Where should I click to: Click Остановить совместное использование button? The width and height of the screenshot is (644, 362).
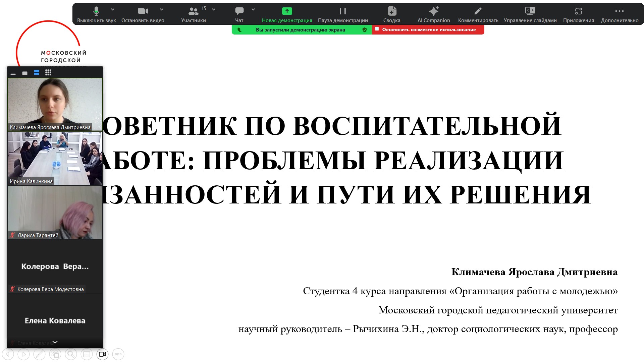coord(428,30)
